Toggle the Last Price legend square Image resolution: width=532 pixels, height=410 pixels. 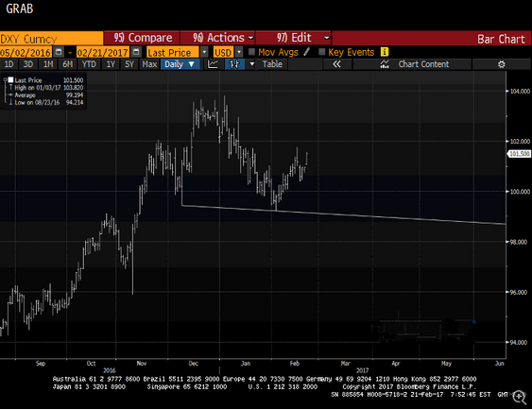tap(10, 80)
